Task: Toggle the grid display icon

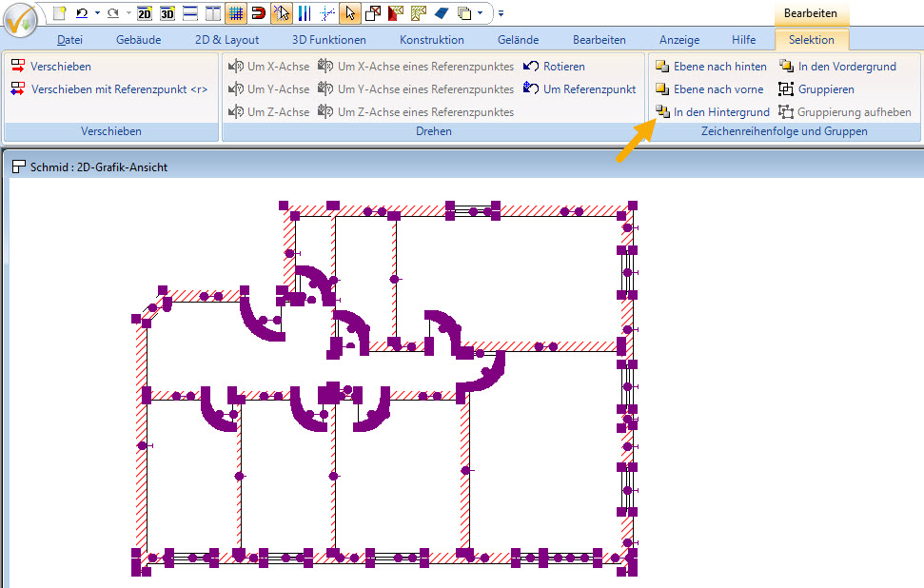Action: [235, 13]
